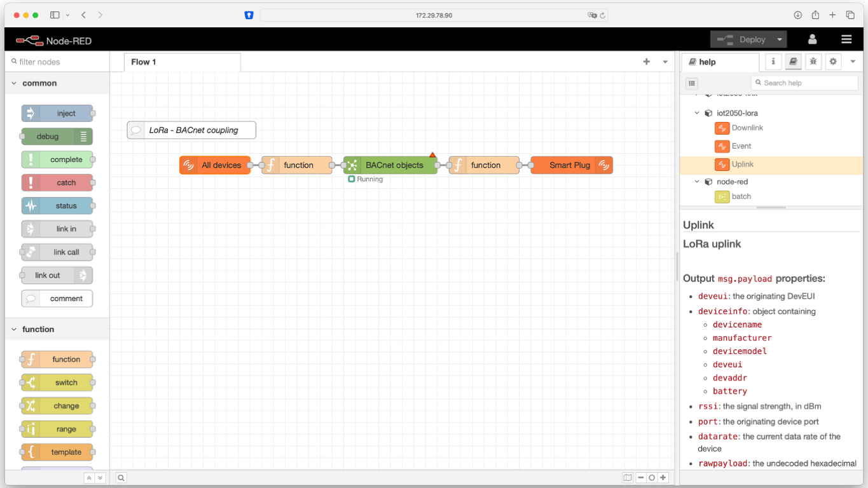
Task: Select Downlink in the help tree
Action: click(747, 128)
